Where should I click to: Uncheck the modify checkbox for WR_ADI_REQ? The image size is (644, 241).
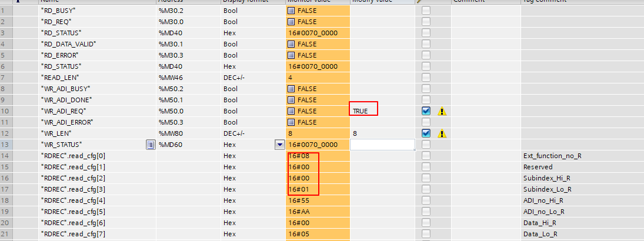(426, 111)
